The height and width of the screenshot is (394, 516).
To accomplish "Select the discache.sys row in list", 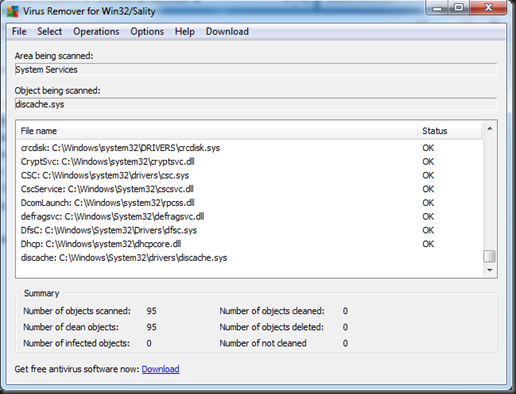I will [x=250, y=258].
